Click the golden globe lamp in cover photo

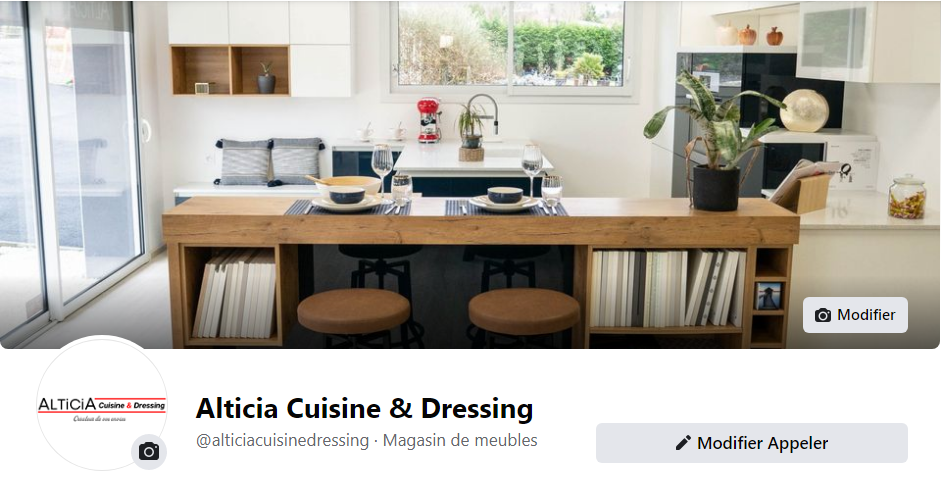click(804, 110)
